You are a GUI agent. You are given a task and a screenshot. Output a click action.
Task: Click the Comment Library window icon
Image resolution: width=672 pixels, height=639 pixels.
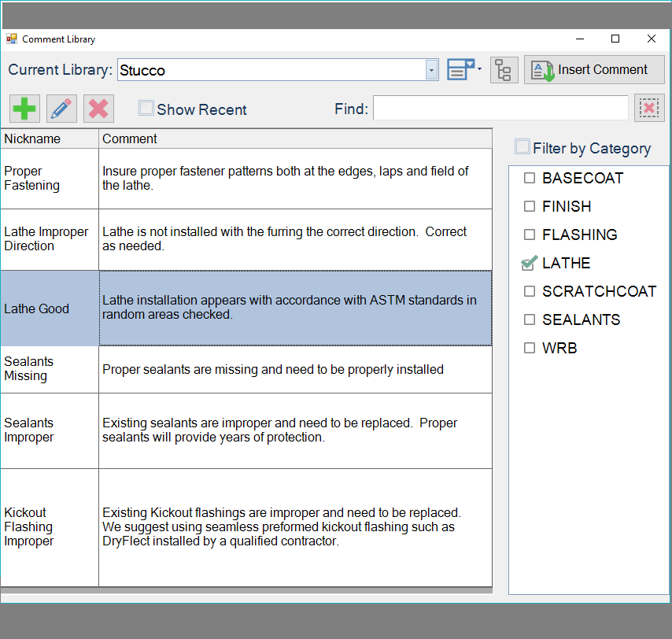(12, 39)
